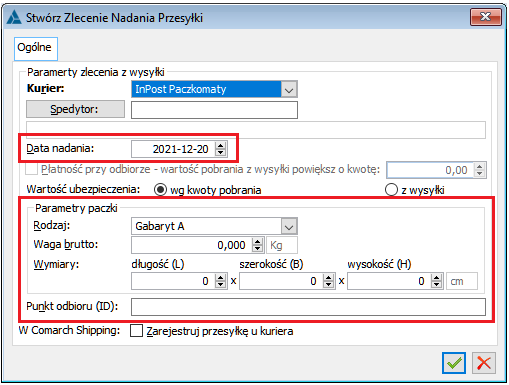509x385 pixels.
Task: Decrease the pobranie amount with the down arrow
Action: tap(479, 174)
